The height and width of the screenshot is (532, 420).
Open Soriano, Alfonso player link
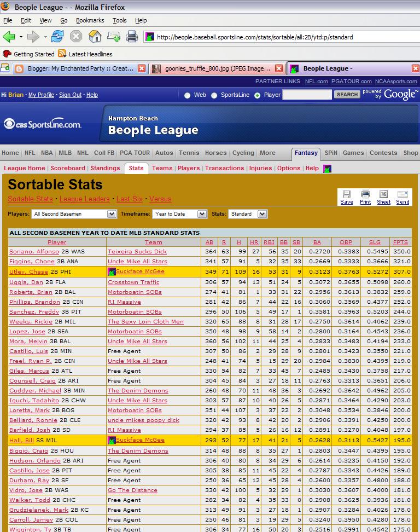(x=34, y=251)
